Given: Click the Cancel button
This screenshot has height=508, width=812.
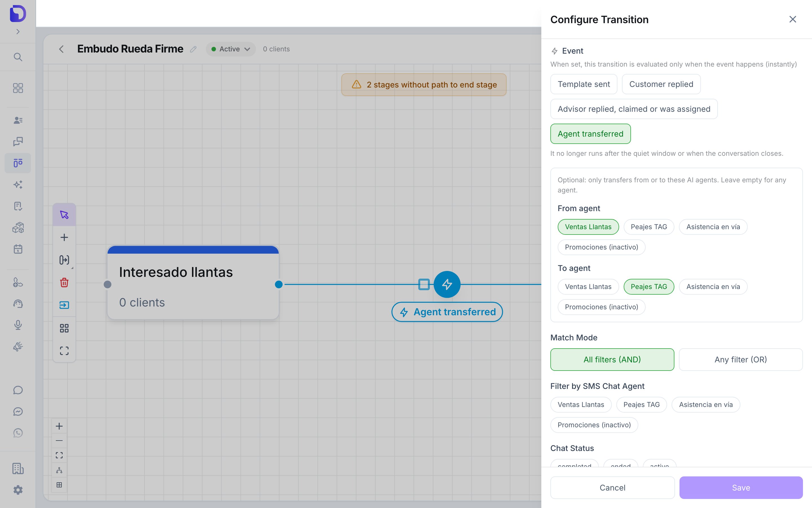Looking at the screenshot, I should 612,487.
